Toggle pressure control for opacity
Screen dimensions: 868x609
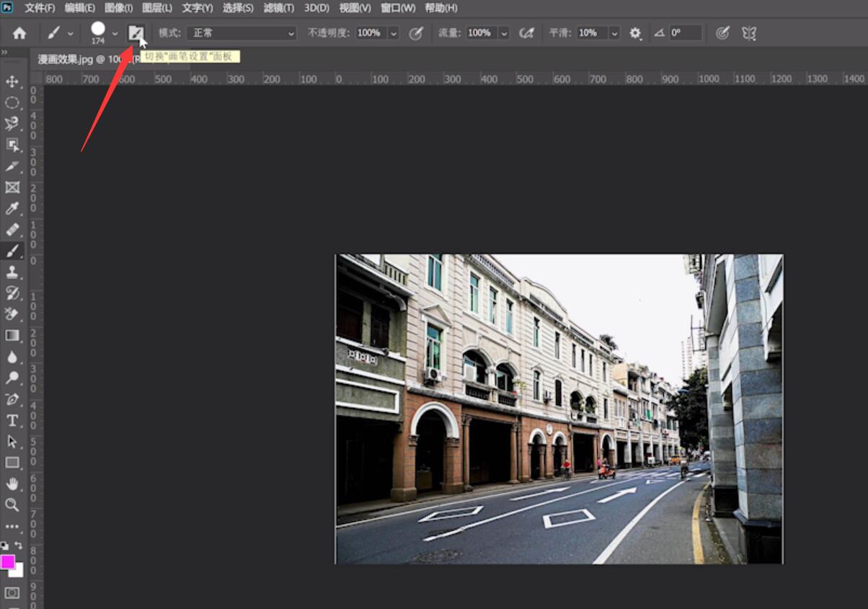pos(416,33)
